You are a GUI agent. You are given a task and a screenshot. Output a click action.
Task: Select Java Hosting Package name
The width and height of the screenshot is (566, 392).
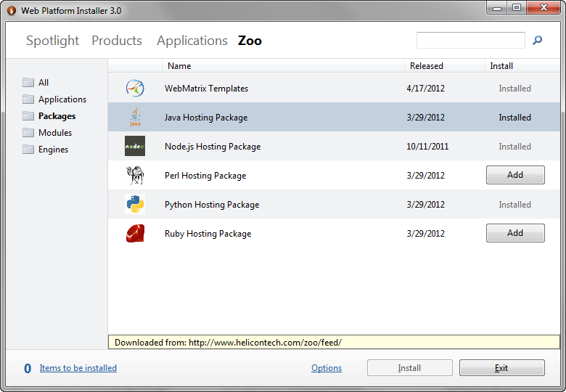tap(206, 118)
